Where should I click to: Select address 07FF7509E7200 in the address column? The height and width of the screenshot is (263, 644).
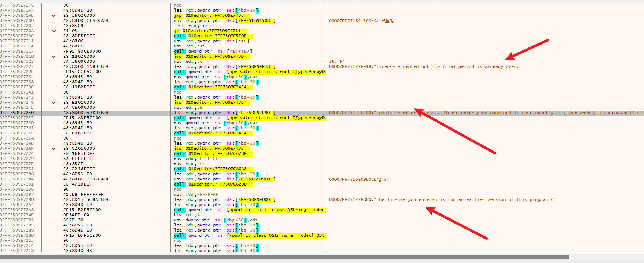17,21
